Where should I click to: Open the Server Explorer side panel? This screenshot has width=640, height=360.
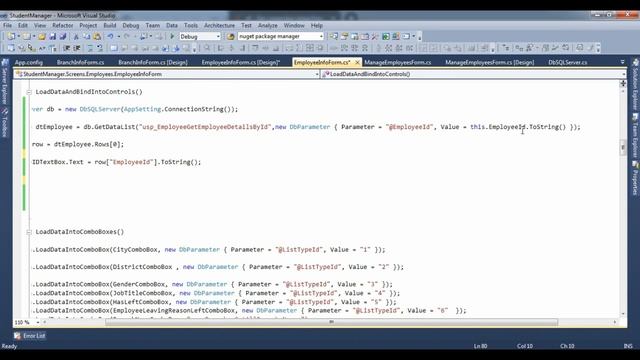click(x=4, y=82)
